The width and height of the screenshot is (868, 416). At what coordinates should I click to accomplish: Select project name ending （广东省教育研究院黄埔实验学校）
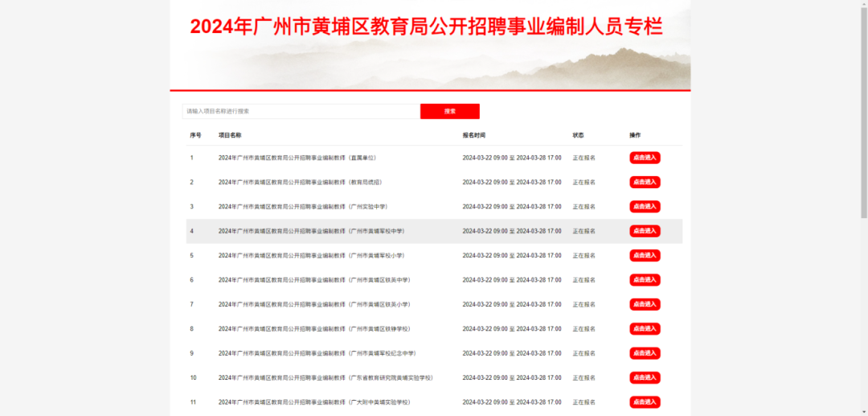click(327, 377)
